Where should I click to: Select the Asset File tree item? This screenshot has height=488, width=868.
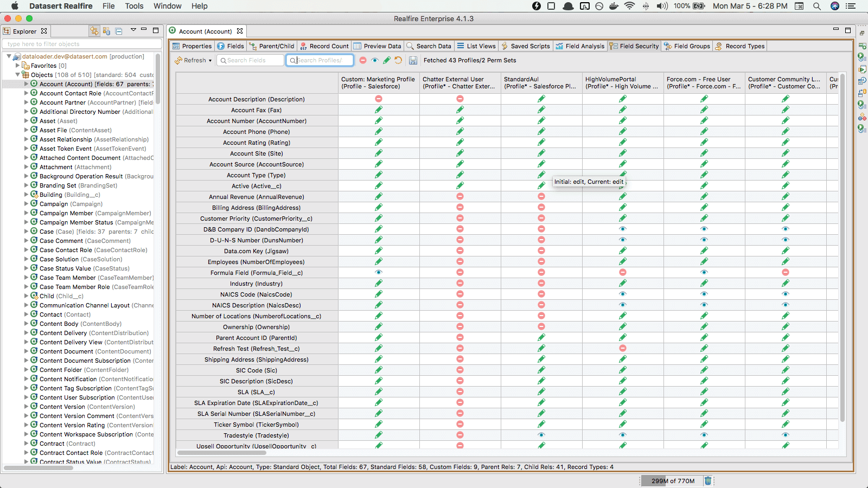tap(75, 130)
